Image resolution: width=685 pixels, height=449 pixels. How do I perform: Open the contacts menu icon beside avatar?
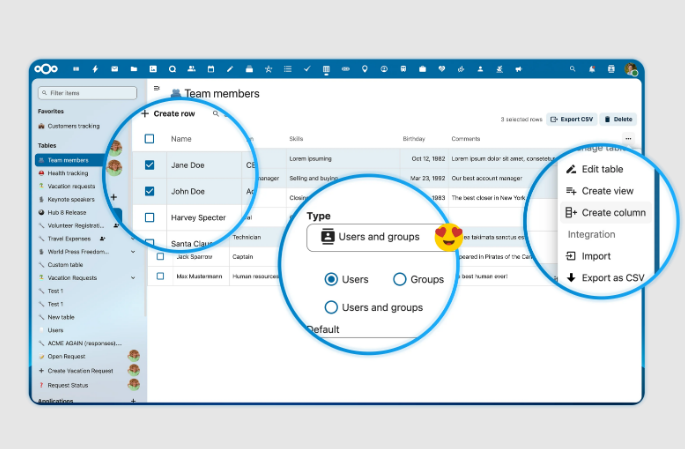pos(611,69)
